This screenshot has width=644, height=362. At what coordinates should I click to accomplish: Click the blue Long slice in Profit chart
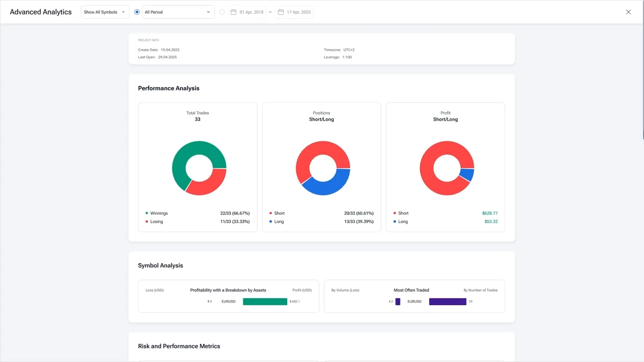pos(467,174)
